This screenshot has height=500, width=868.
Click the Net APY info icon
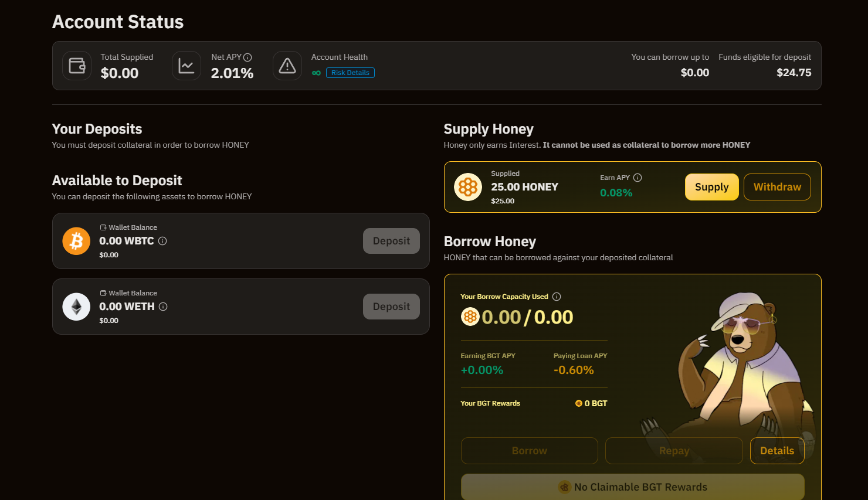click(247, 57)
